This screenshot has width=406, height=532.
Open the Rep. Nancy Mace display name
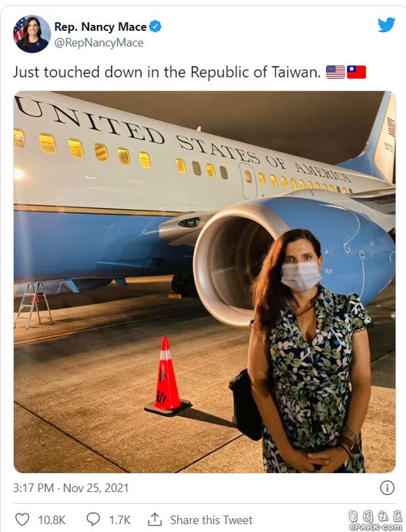tap(100, 27)
